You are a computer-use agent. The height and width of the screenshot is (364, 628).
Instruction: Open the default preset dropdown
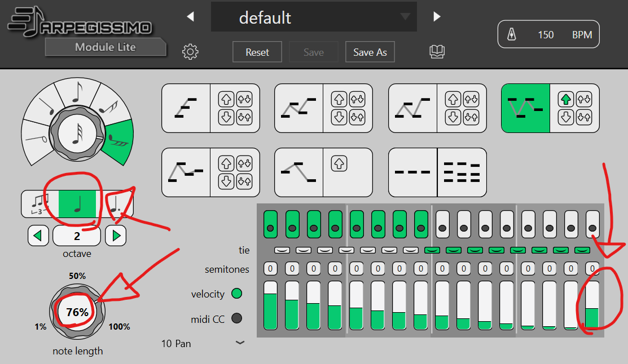click(314, 17)
